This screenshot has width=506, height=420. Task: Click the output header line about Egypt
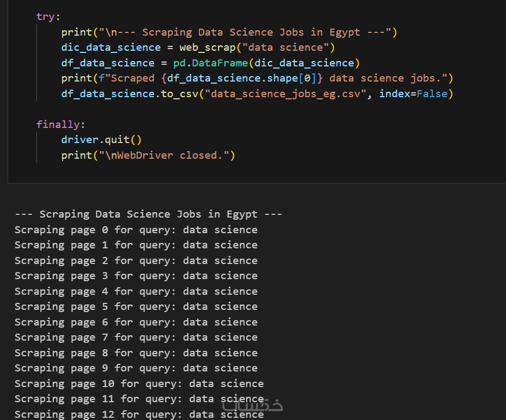pos(149,214)
